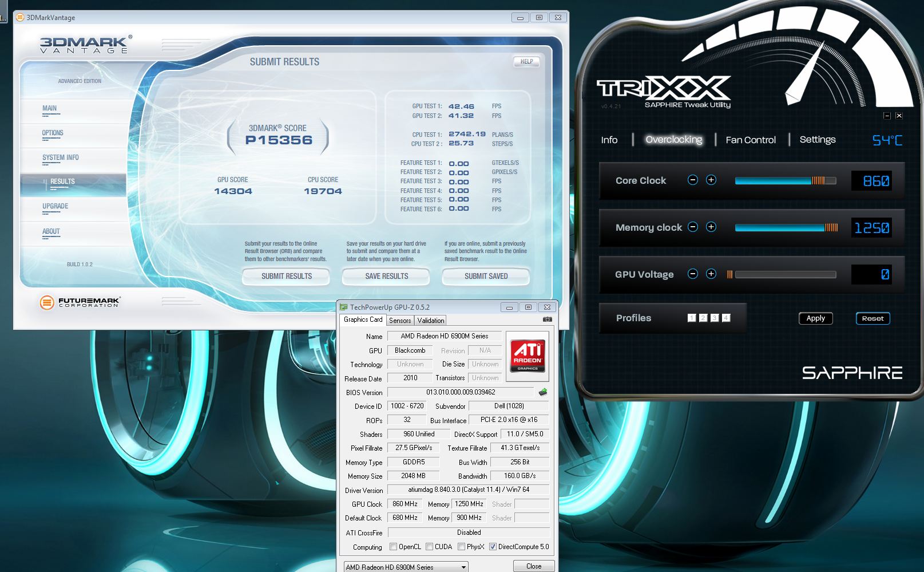Click the CPU score value 19704

pyautogui.click(x=323, y=191)
